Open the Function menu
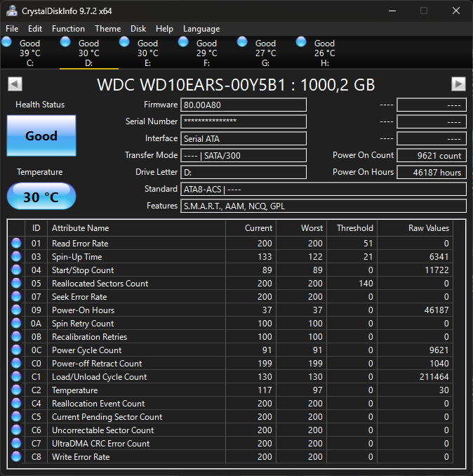The image size is (473, 476). click(68, 29)
